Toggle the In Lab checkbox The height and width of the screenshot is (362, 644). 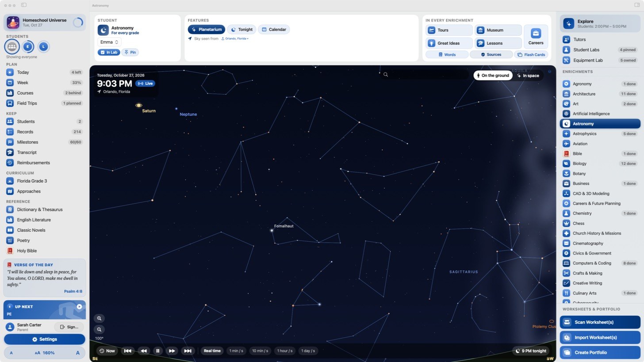tap(109, 52)
